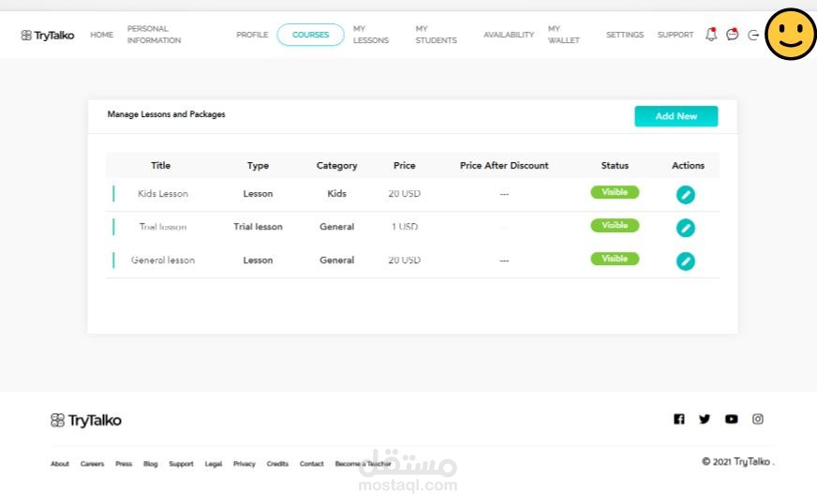817x504 pixels.
Task: Go to the Home menu item
Action: click(x=101, y=35)
